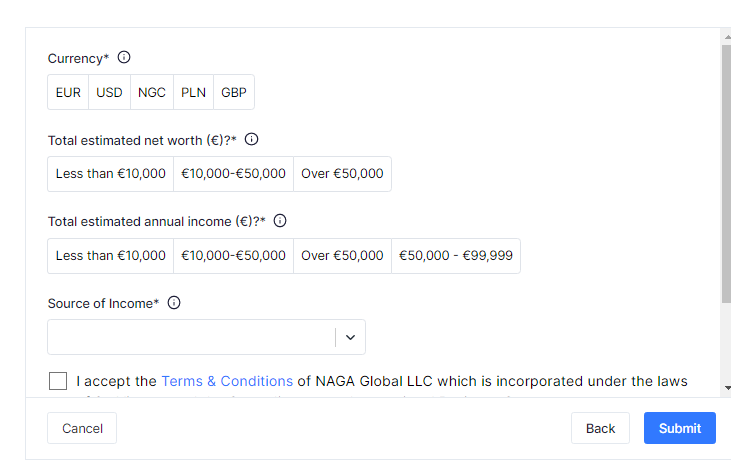Select EUR currency option
Screen dimensions: 731x463
click(68, 92)
